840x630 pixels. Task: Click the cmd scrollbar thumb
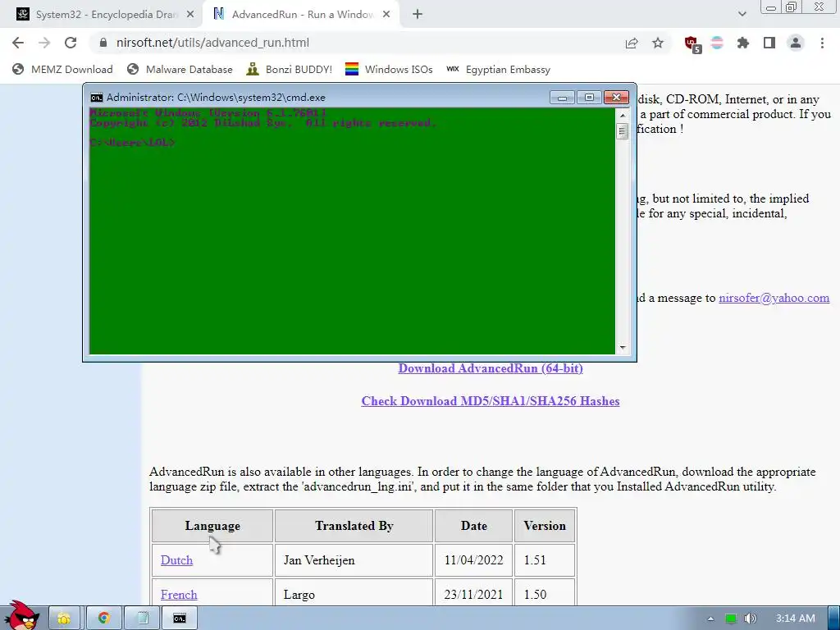[622, 131]
